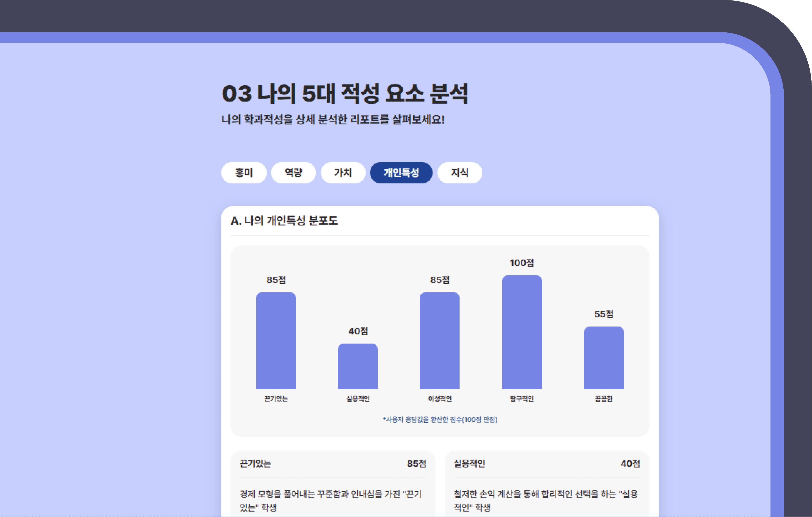The image size is (812, 517).
Task: Click the chart footnote about 100점 만점
Action: (x=440, y=420)
